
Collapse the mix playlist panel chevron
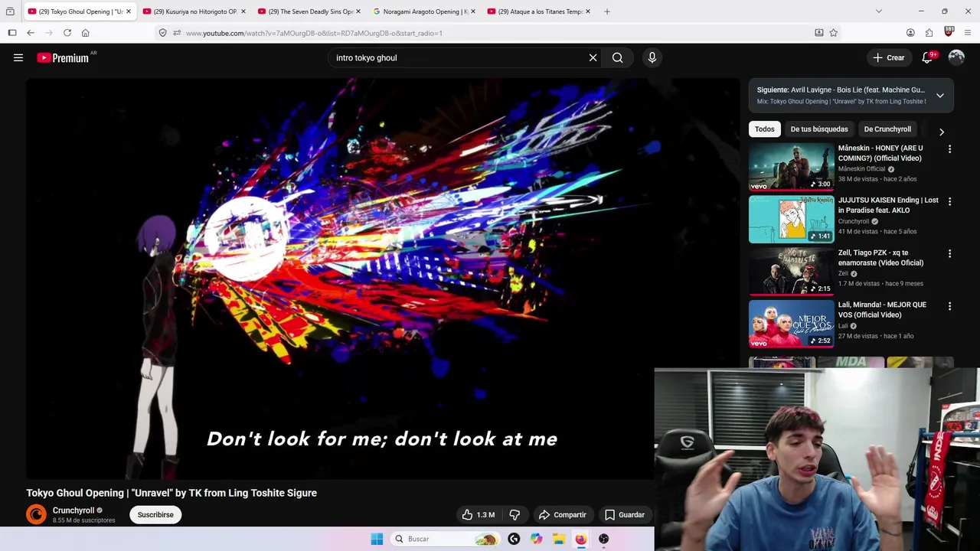(940, 96)
